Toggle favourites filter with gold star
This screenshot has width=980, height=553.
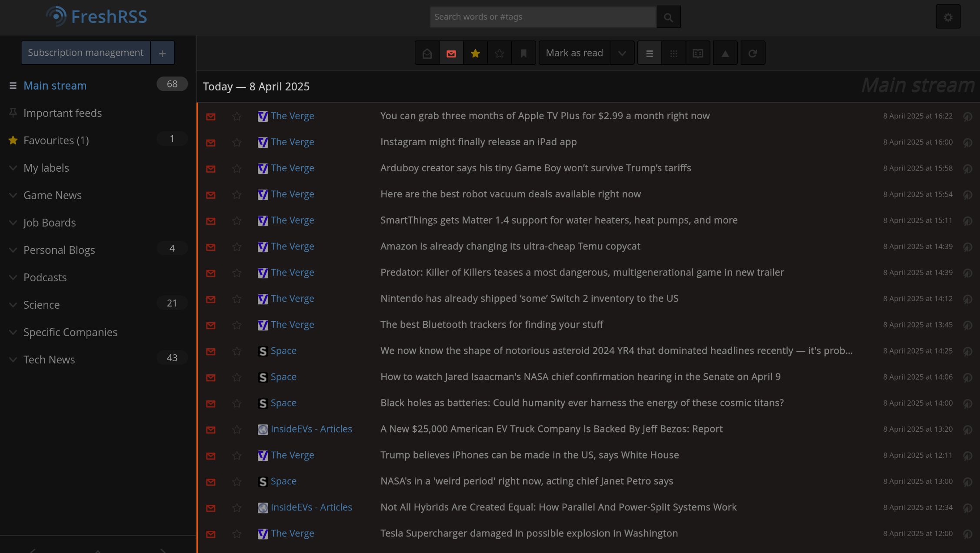click(x=475, y=53)
